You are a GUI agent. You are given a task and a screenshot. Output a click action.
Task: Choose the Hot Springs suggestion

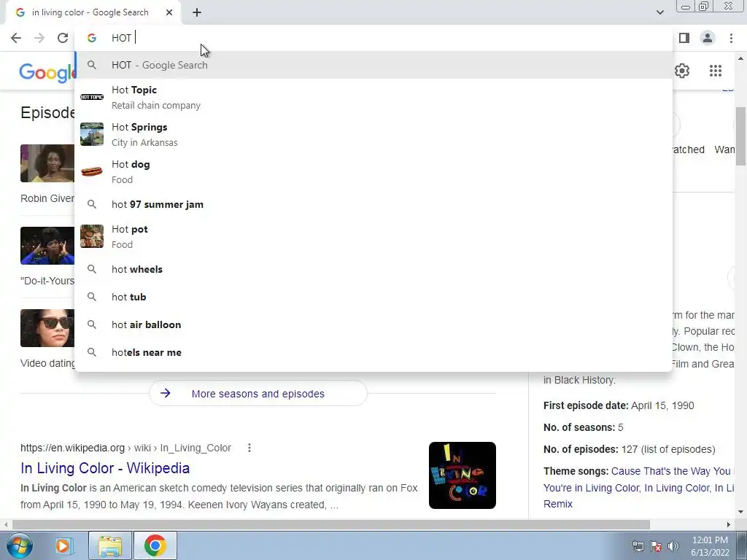(373, 134)
